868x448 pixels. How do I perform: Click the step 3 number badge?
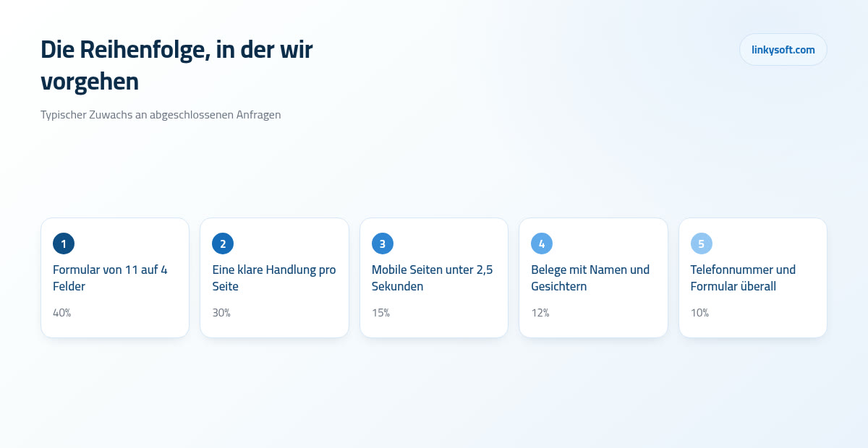383,244
